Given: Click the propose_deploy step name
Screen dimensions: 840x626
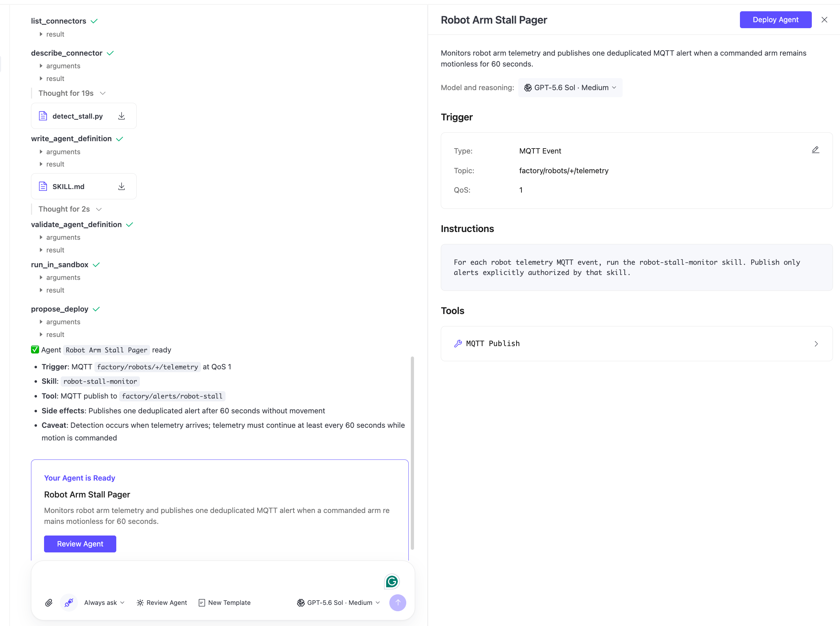Looking at the screenshot, I should pos(60,309).
